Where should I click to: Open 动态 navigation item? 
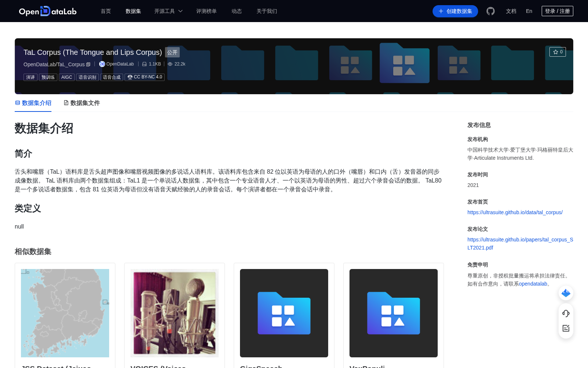(x=237, y=11)
